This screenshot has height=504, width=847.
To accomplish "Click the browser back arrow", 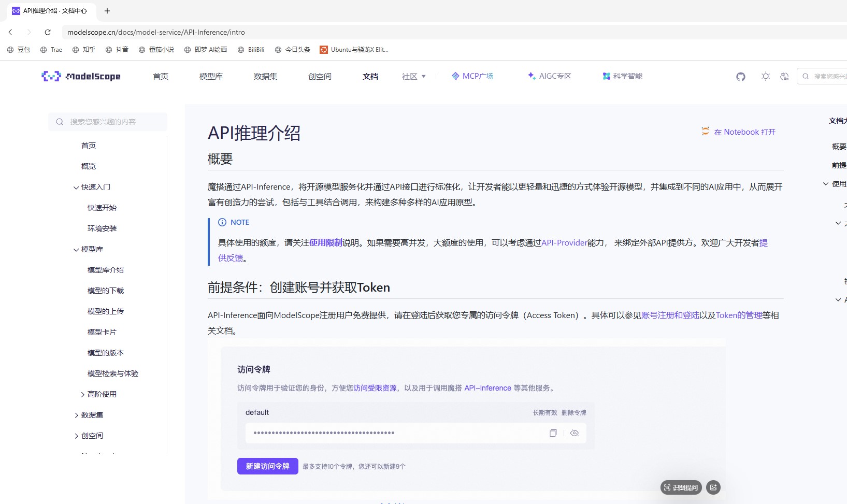I will [10, 32].
